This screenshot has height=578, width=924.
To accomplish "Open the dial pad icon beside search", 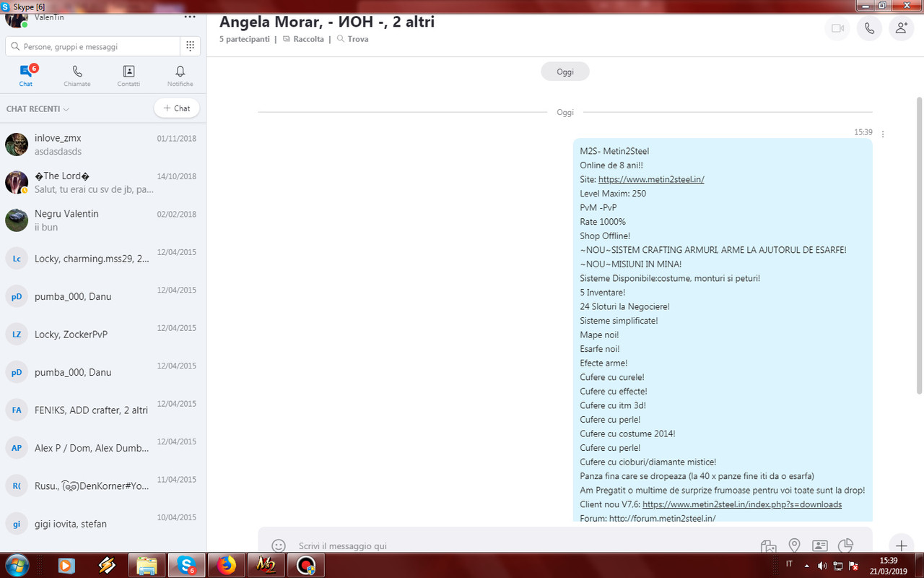I will pos(190,46).
